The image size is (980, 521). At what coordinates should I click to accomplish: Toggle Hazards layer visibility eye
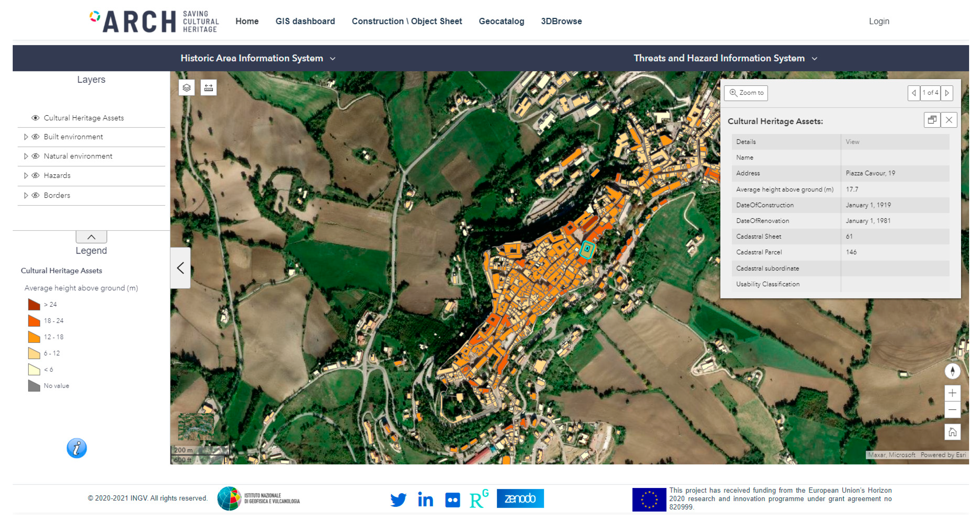point(35,175)
